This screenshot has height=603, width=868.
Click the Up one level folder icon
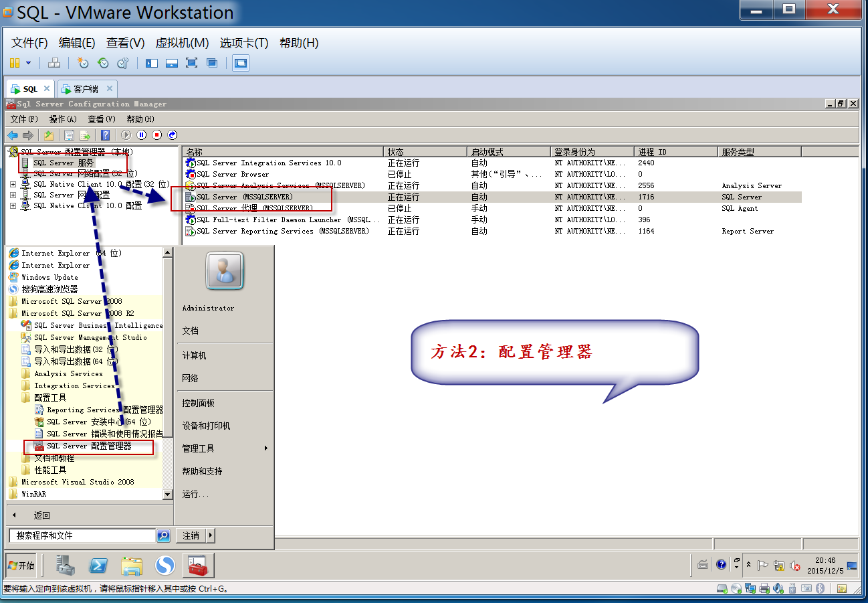point(48,135)
